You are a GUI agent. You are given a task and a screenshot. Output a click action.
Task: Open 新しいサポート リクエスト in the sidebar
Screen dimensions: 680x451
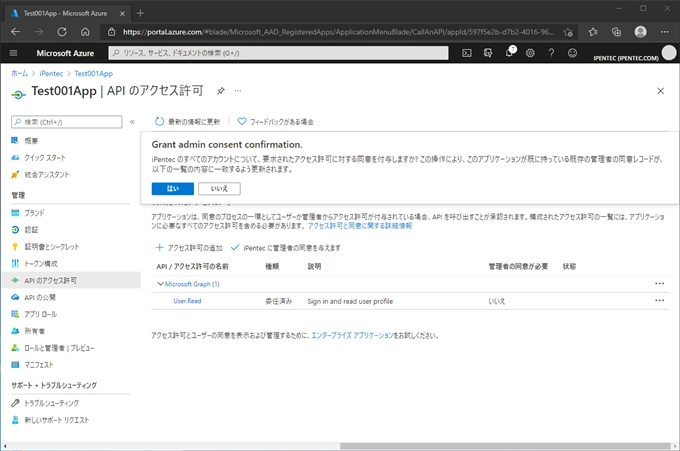pyautogui.click(x=56, y=420)
